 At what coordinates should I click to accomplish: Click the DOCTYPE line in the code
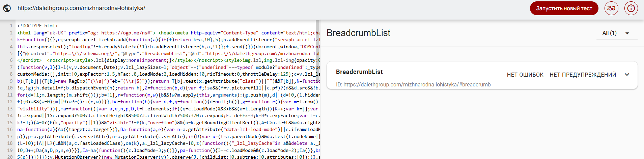click(37, 26)
